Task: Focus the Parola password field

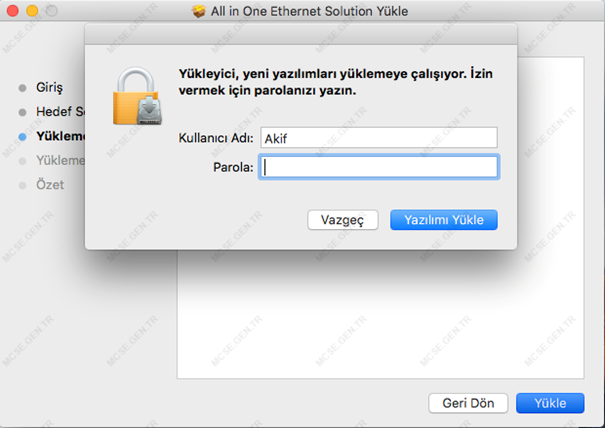Action: click(x=379, y=167)
